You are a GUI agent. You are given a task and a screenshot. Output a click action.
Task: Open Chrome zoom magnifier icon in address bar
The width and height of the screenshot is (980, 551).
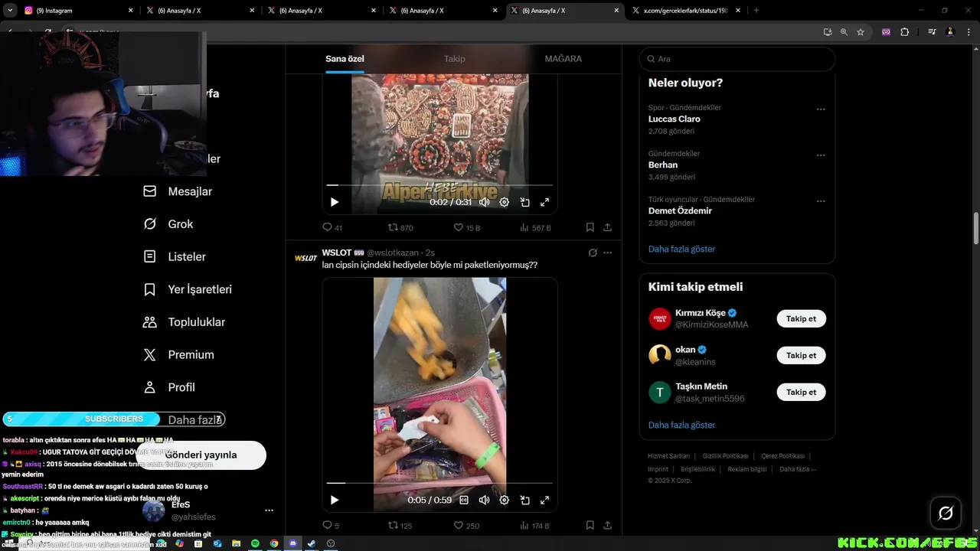coord(844,32)
